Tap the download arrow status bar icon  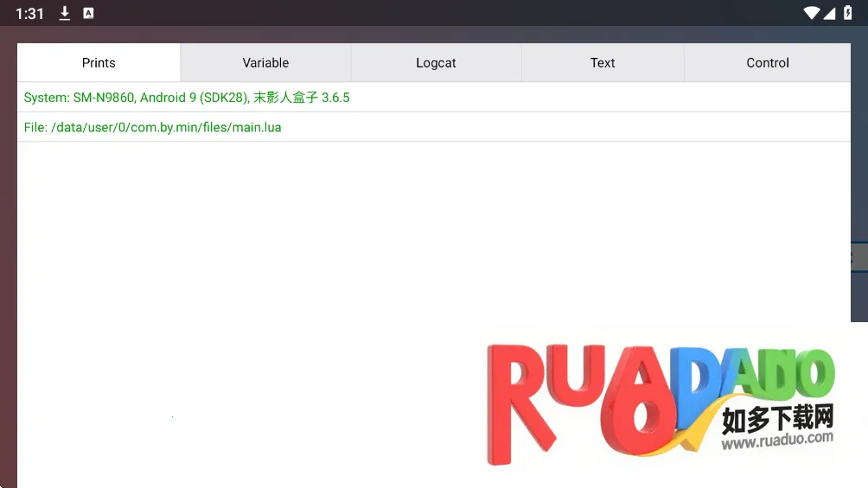pyautogui.click(x=65, y=13)
